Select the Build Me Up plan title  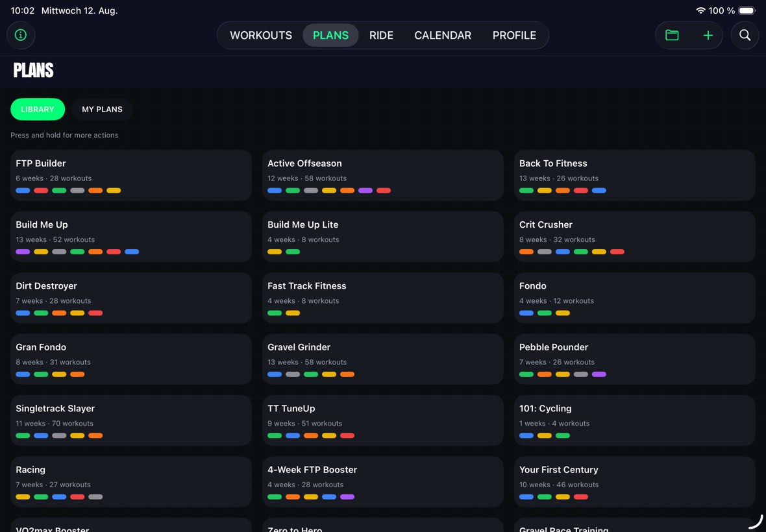click(42, 224)
